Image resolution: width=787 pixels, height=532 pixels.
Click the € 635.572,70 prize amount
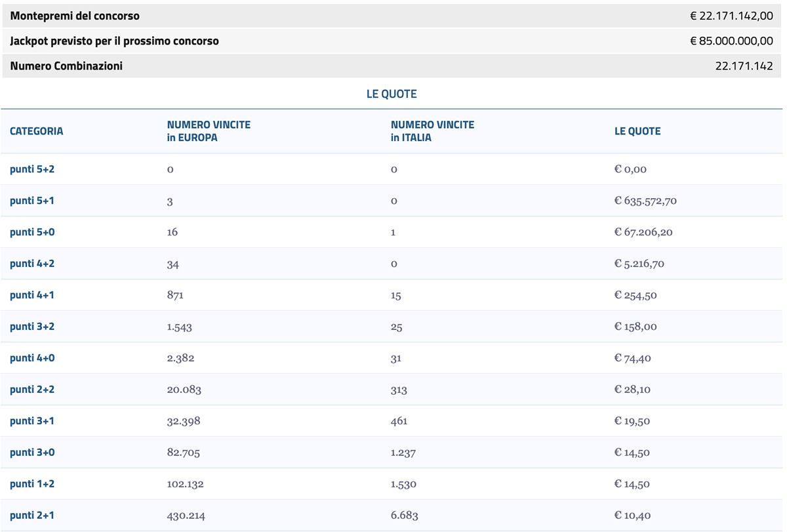645,201
